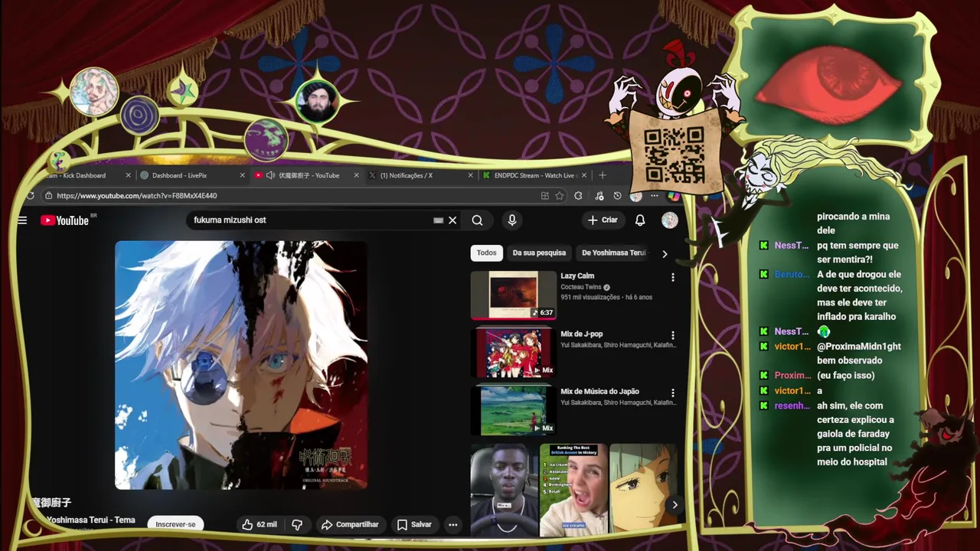This screenshot has height=551, width=980.
Task: Open the colorful Copilot sidebar icon
Action: click(x=672, y=196)
